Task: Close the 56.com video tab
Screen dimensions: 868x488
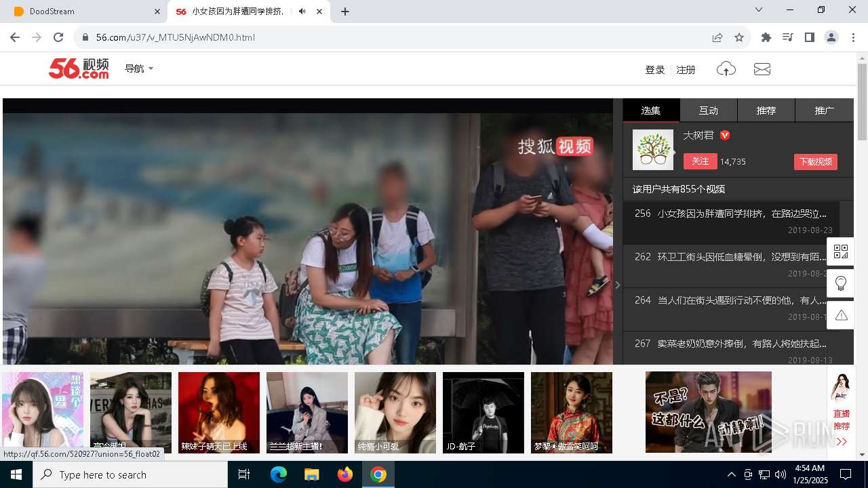Action: (x=319, y=12)
